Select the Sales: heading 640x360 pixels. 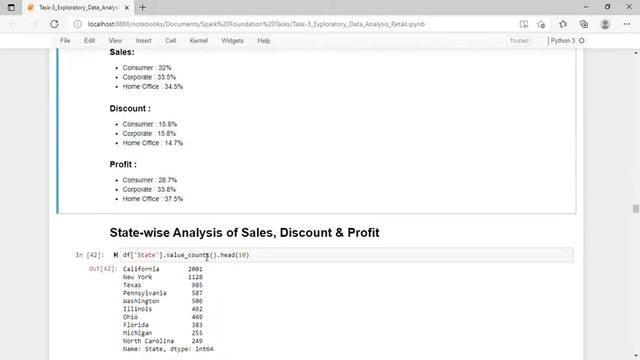[122, 52]
